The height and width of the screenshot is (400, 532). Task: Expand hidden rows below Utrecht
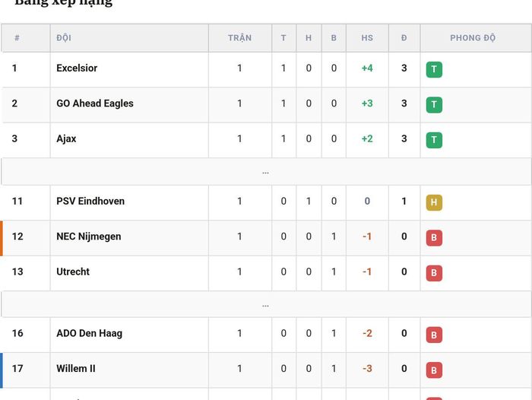click(x=266, y=305)
